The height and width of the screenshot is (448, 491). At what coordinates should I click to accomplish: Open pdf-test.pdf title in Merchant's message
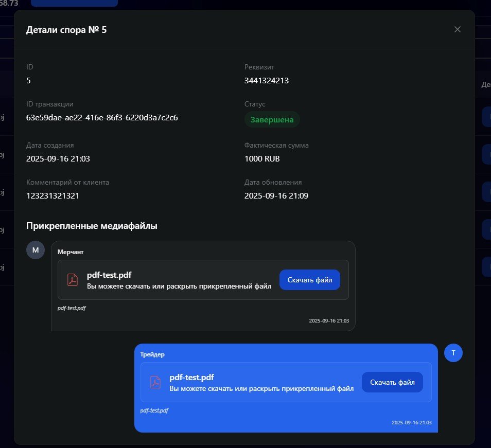point(109,275)
